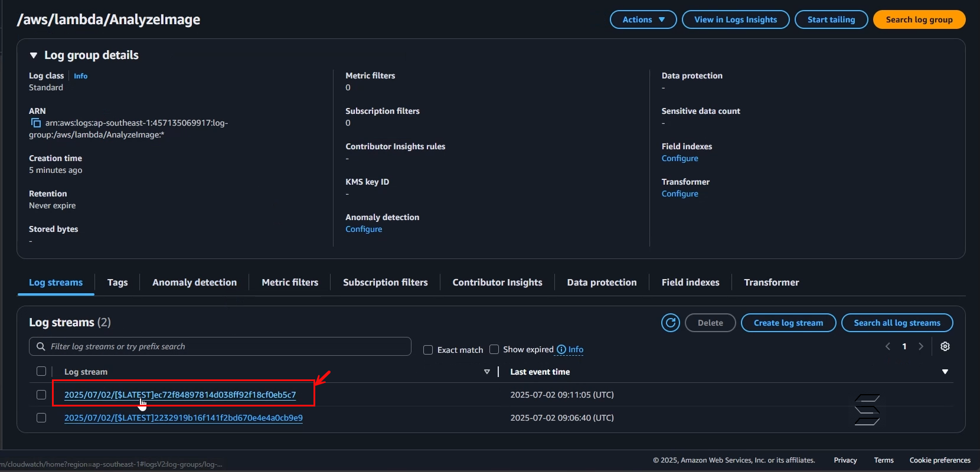Switch to the Log streams tab
This screenshot has width=980, height=472.
[55, 282]
